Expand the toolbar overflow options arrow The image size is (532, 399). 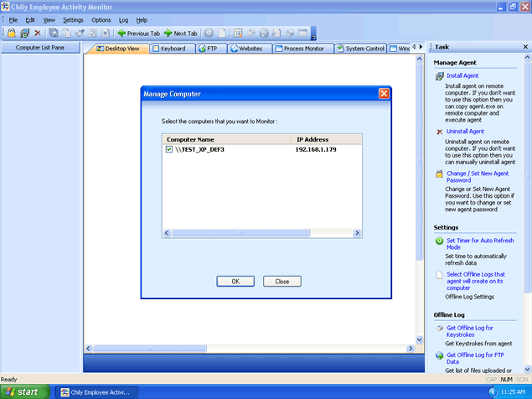point(313,36)
